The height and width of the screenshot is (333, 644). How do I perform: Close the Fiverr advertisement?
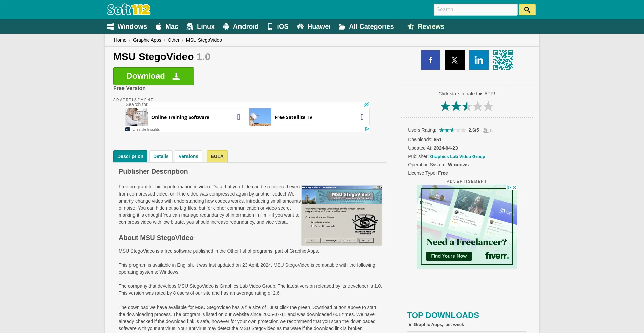[514, 188]
